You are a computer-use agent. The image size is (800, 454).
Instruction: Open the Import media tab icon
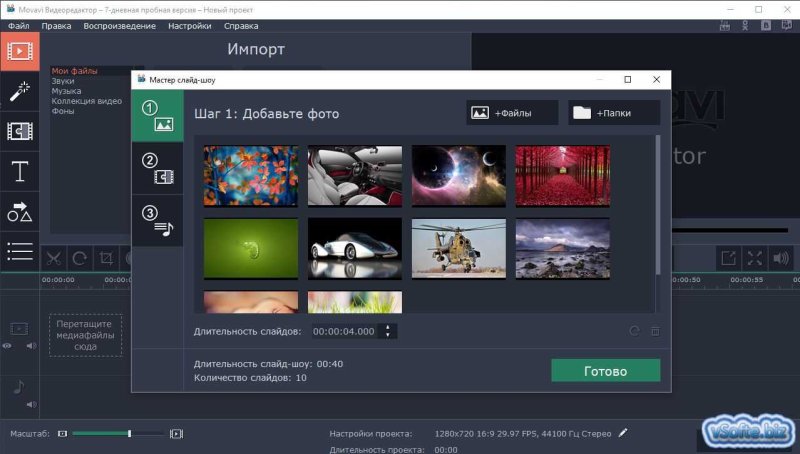coord(19,51)
